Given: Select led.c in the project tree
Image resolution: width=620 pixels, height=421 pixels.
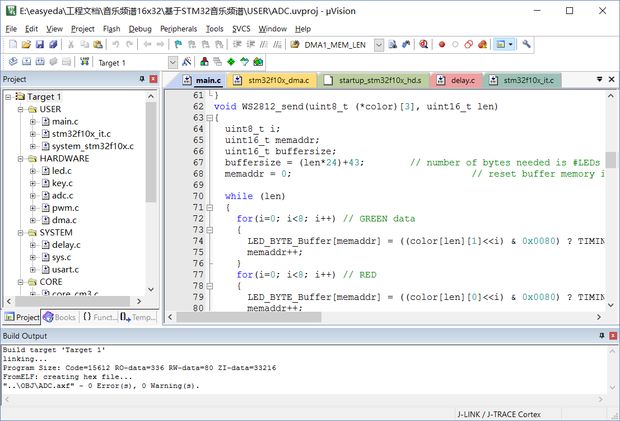Looking at the screenshot, I should tap(62, 171).
